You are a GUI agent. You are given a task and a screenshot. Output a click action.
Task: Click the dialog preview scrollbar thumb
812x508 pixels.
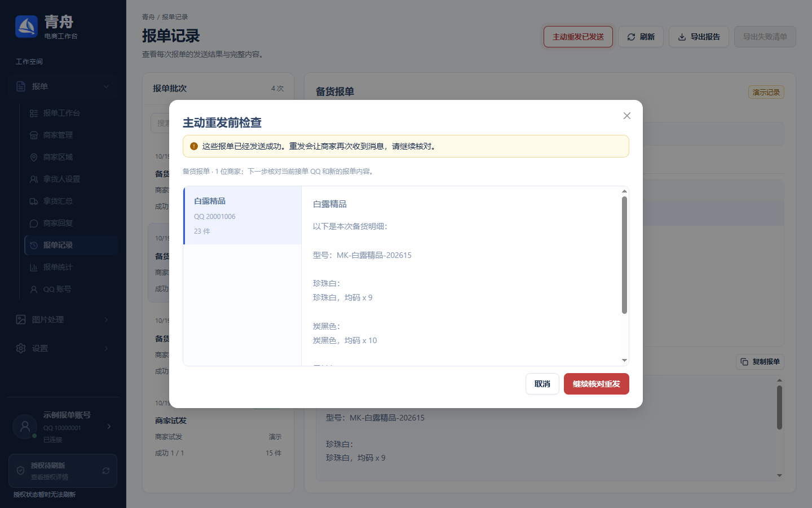click(x=624, y=255)
